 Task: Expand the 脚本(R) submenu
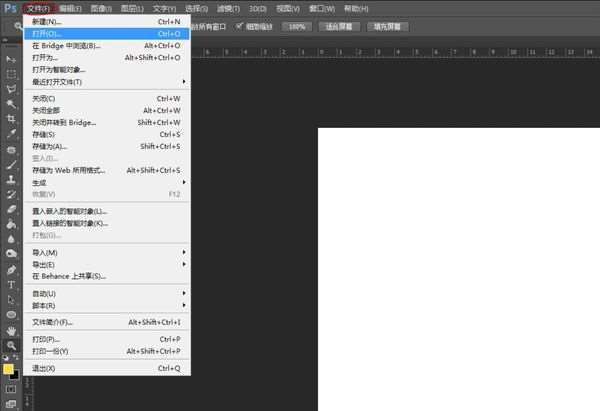pyautogui.click(x=107, y=305)
